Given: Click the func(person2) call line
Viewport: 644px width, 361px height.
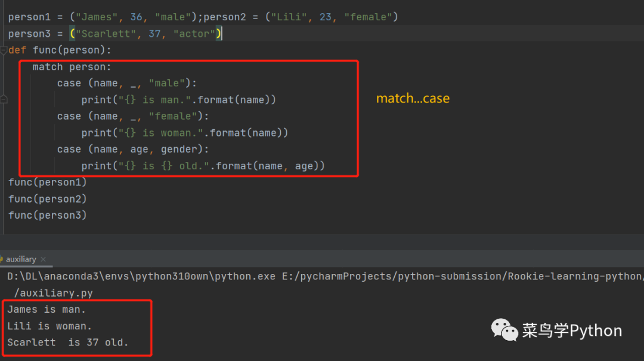Looking at the screenshot, I should tap(48, 199).
